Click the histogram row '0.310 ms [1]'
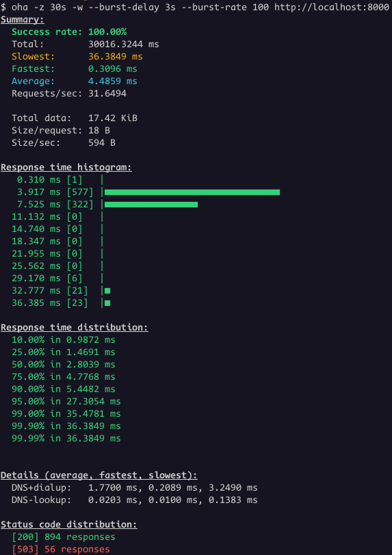The width and height of the screenshot is (392, 555). tap(60, 180)
